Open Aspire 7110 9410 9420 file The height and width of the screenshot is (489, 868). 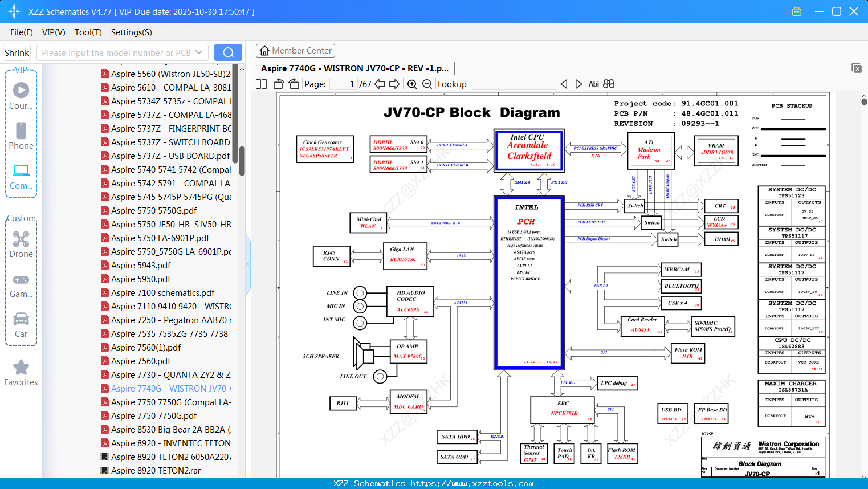(171, 306)
